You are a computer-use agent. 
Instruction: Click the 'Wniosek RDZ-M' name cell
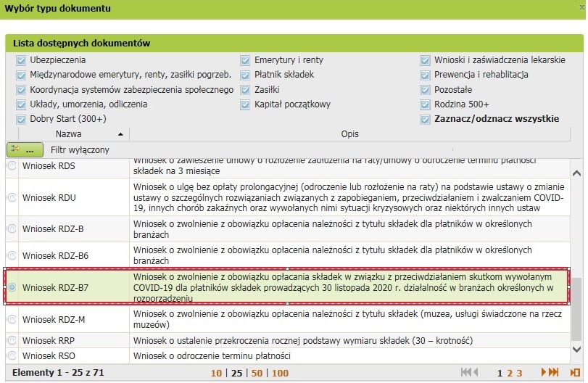pyautogui.click(x=74, y=319)
